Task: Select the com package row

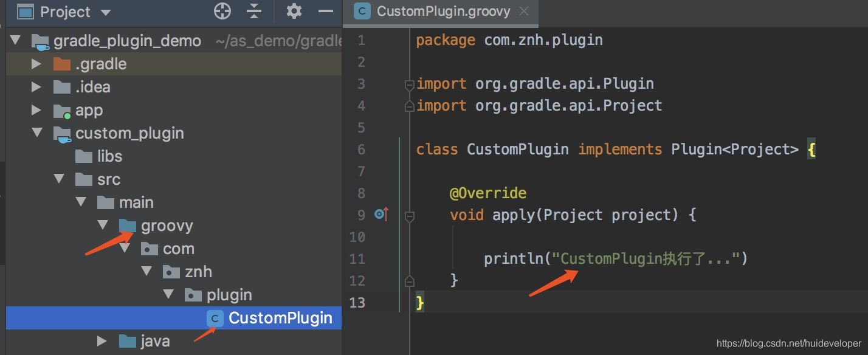Action: click(174, 249)
